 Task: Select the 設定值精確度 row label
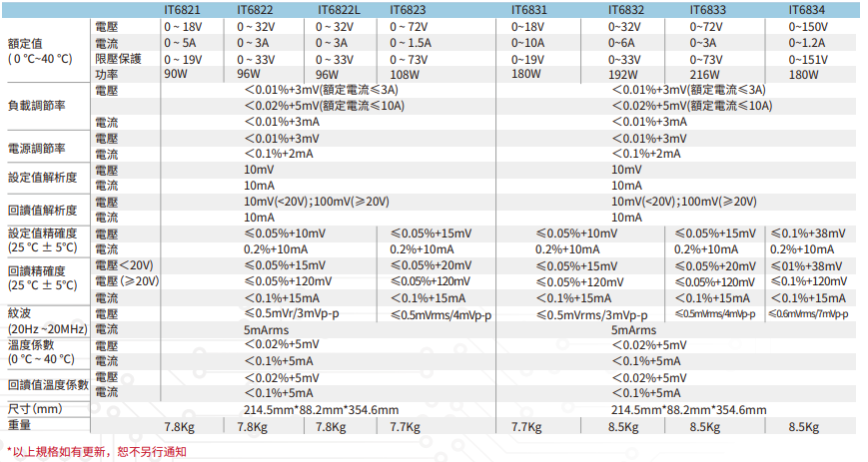[x=42, y=233]
